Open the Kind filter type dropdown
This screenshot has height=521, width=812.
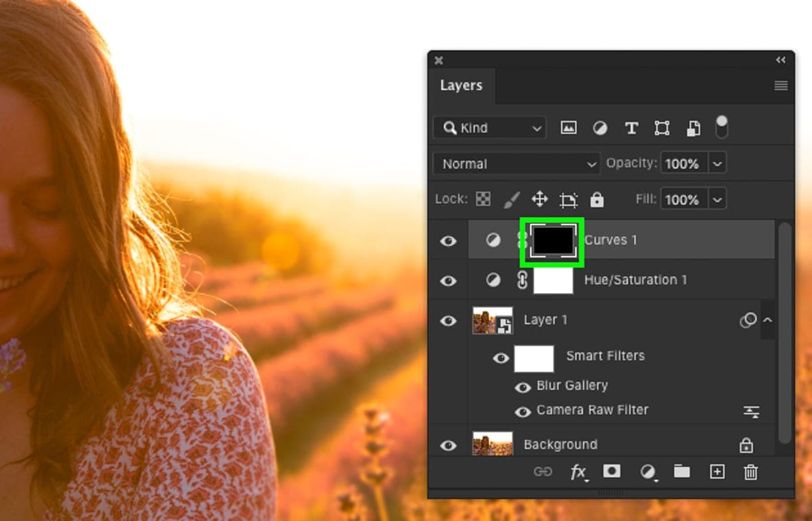(490, 128)
